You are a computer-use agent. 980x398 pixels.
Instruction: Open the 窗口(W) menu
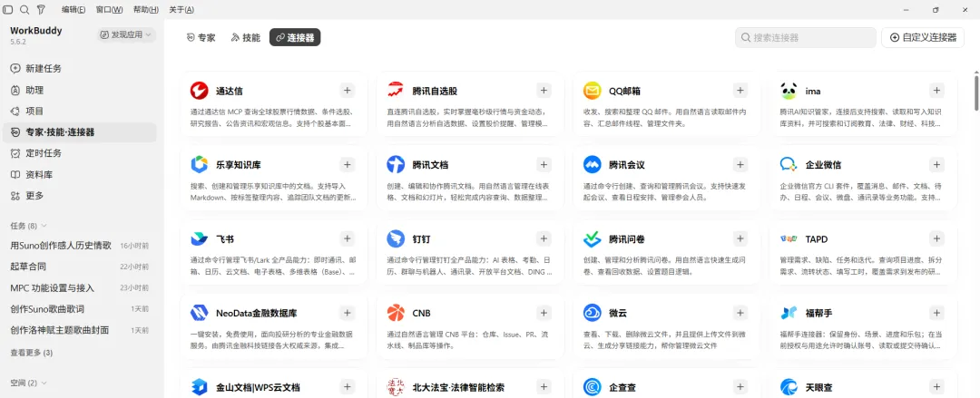(x=110, y=9)
